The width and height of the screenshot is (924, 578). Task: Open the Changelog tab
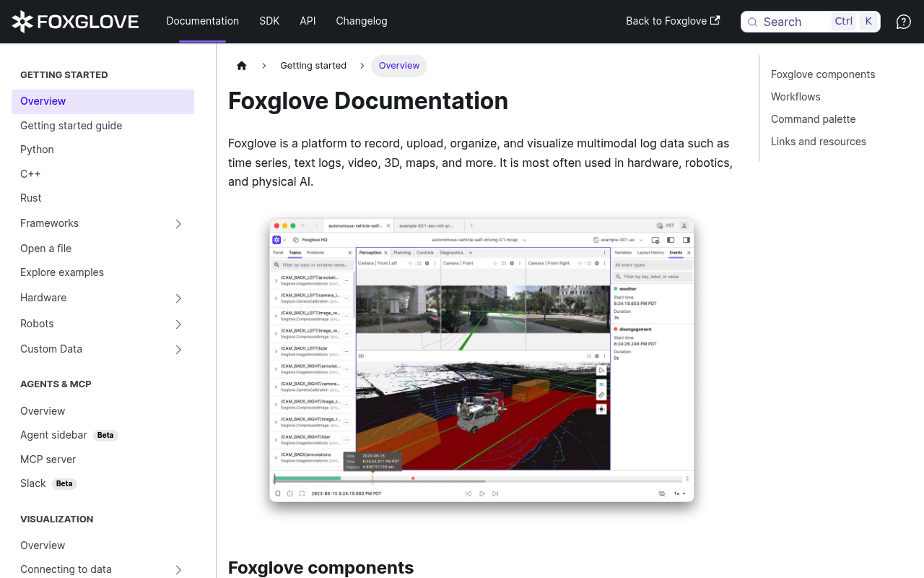coord(362,21)
